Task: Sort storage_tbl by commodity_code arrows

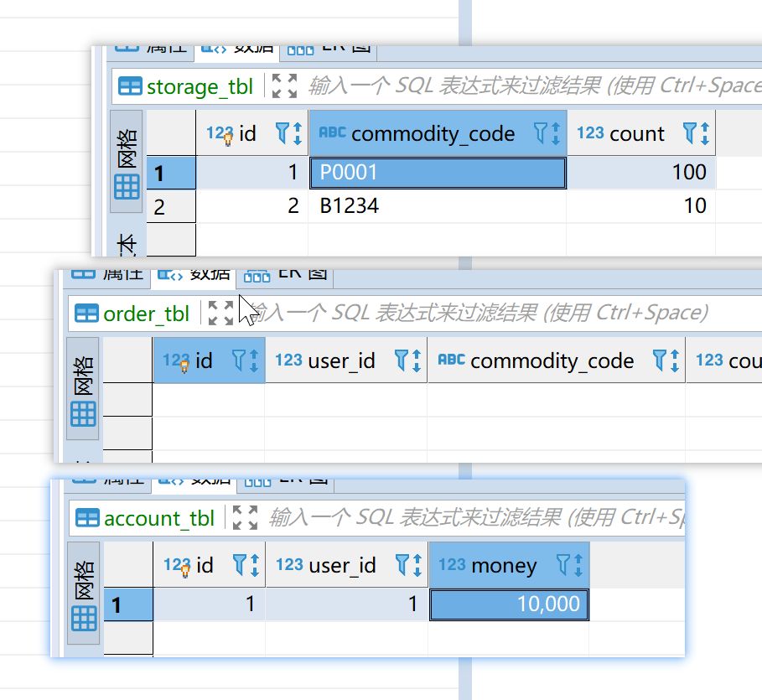Action: click(x=556, y=133)
